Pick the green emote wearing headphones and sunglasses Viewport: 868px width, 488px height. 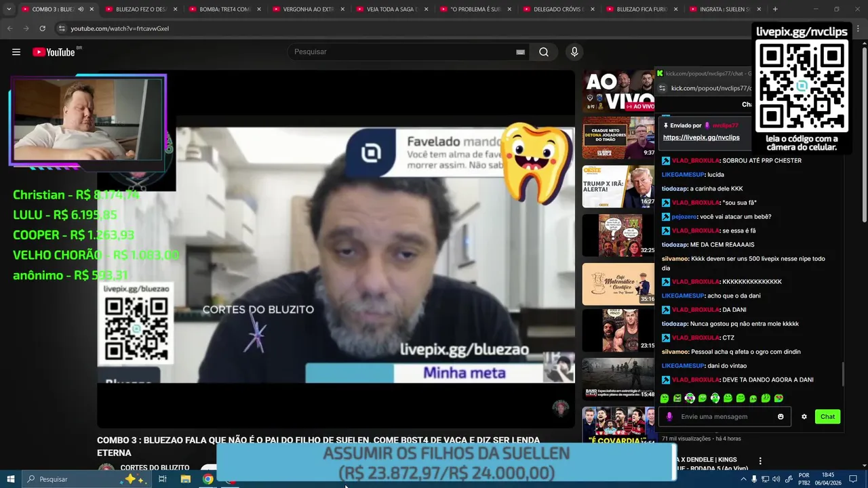click(690, 399)
